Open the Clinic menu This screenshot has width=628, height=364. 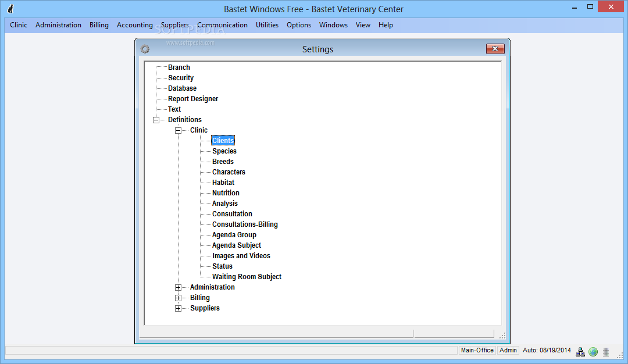point(19,25)
